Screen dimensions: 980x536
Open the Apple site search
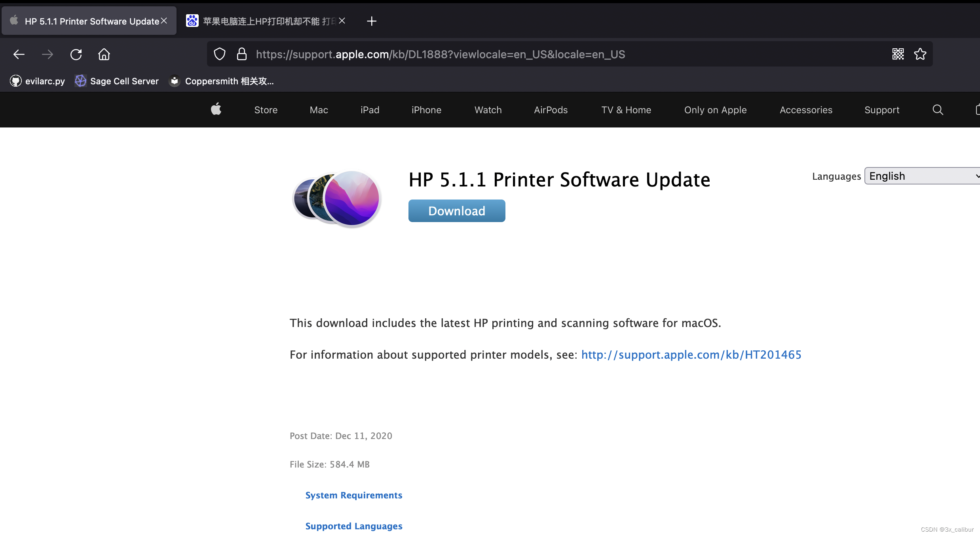938,110
